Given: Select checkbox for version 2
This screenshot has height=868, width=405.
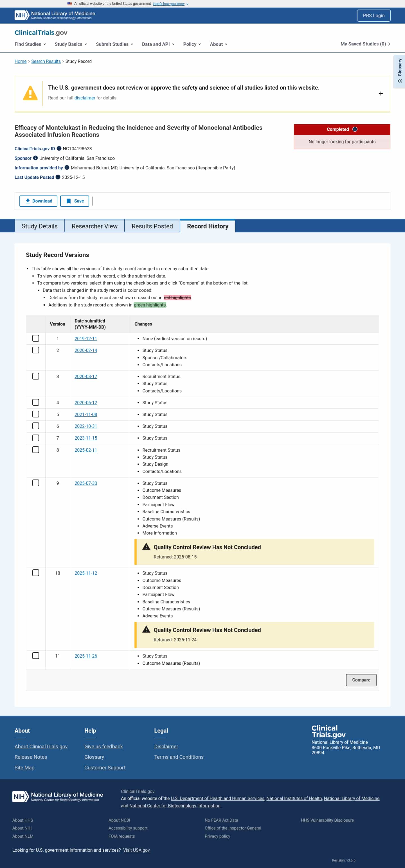Looking at the screenshot, I should click(x=36, y=350).
